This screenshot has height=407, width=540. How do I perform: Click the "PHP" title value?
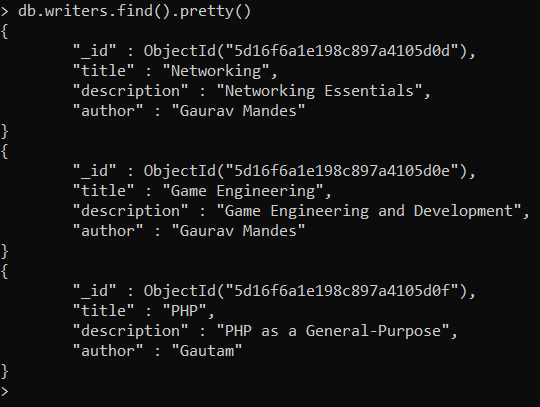[184, 311]
